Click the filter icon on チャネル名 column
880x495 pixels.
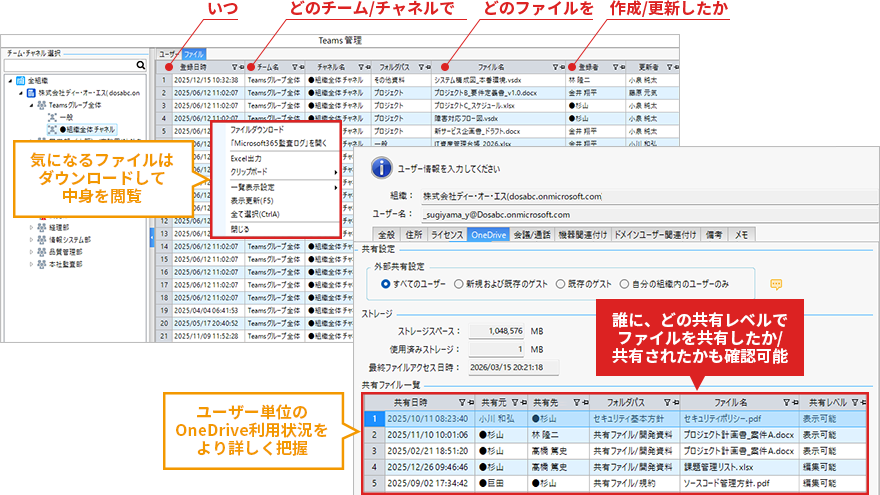point(358,66)
